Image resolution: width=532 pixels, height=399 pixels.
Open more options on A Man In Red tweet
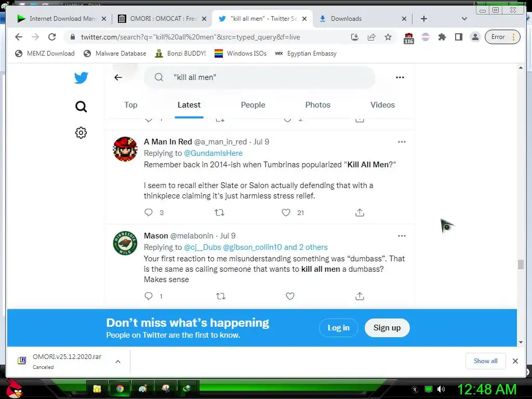point(402,142)
